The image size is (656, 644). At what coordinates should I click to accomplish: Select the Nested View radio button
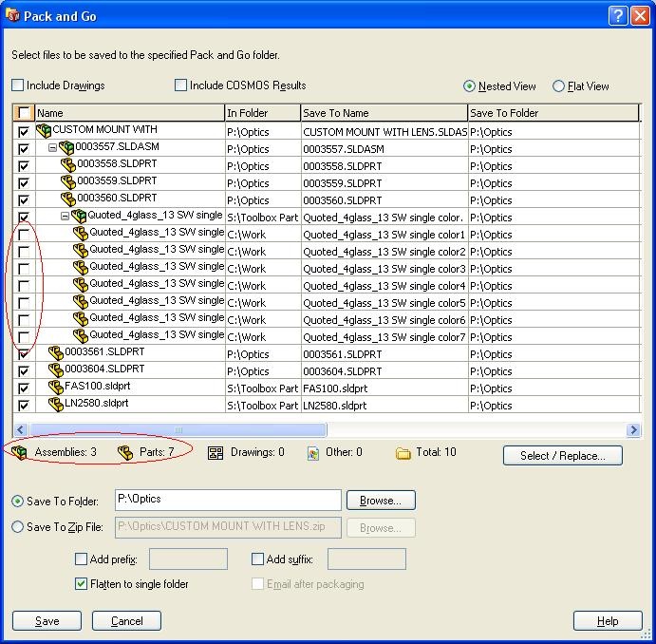(469, 86)
